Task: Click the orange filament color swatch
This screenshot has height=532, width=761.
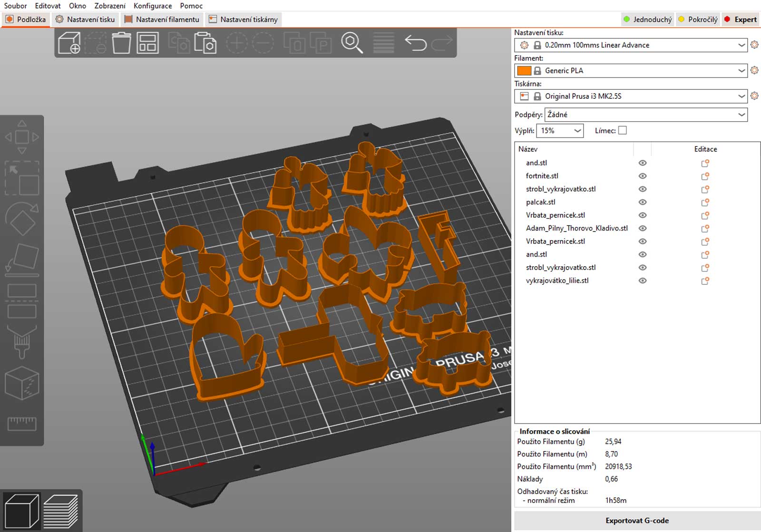Action: coord(524,71)
